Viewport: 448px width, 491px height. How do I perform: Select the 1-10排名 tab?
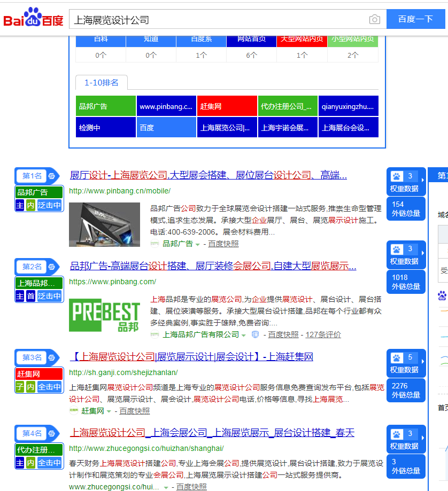click(101, 83)
